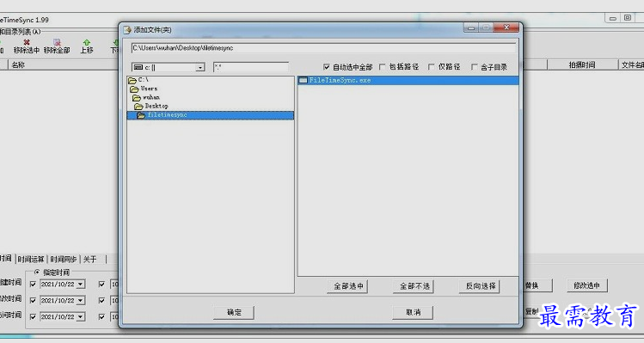
Task: Select FileTimeSync.exe in the file list
Action: coord(408,81)
